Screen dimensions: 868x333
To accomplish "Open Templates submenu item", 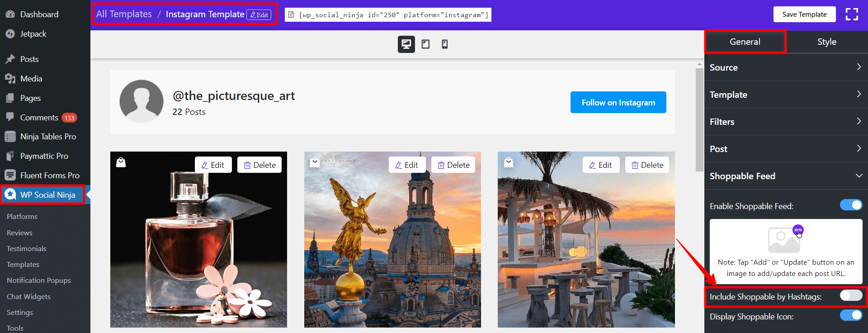I will click(x=23, y=264).
